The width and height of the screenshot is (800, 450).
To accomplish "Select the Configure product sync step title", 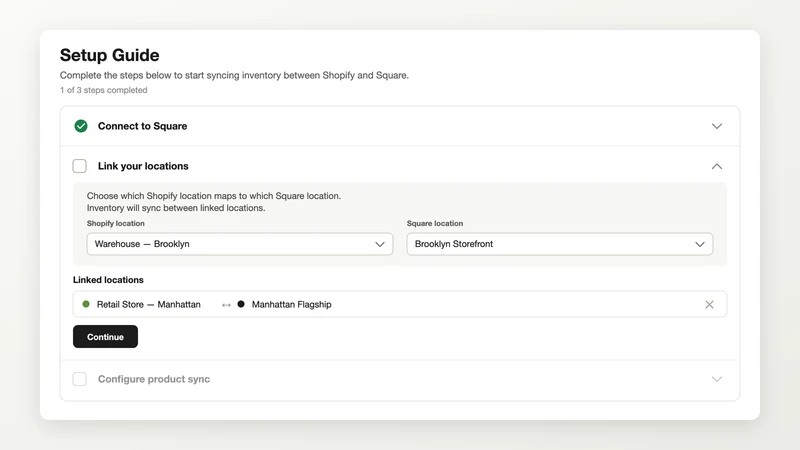I will 154,379.
